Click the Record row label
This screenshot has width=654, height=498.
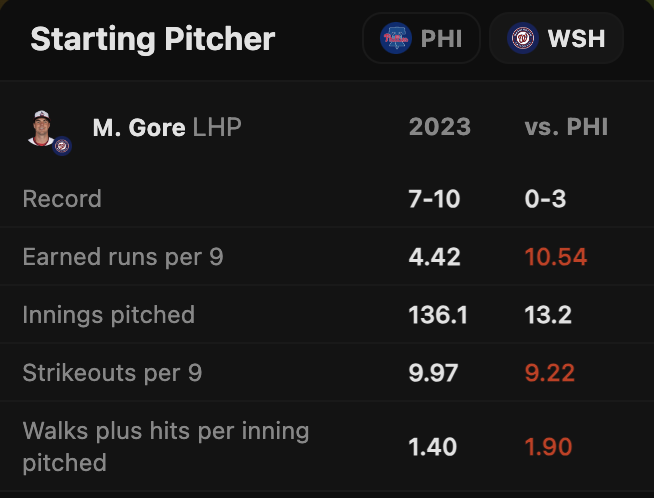62,199
